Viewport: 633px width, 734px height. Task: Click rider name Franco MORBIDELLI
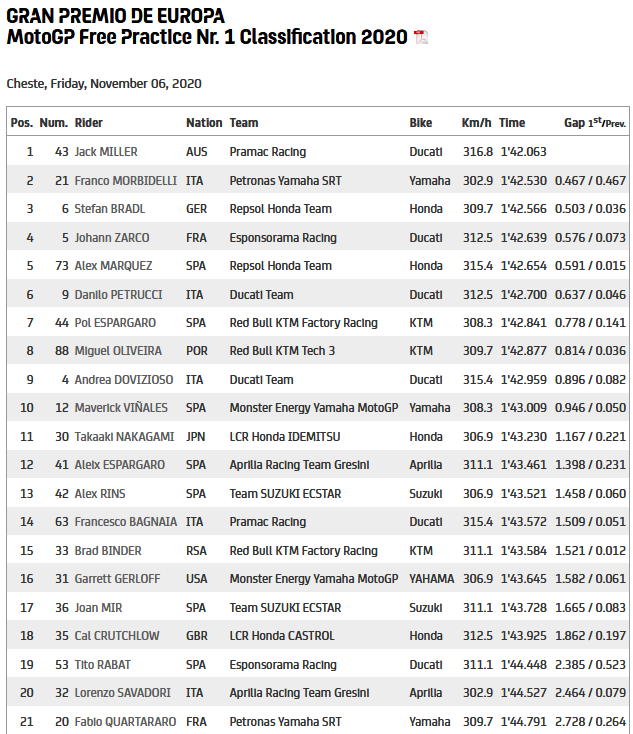coord(126,181)
